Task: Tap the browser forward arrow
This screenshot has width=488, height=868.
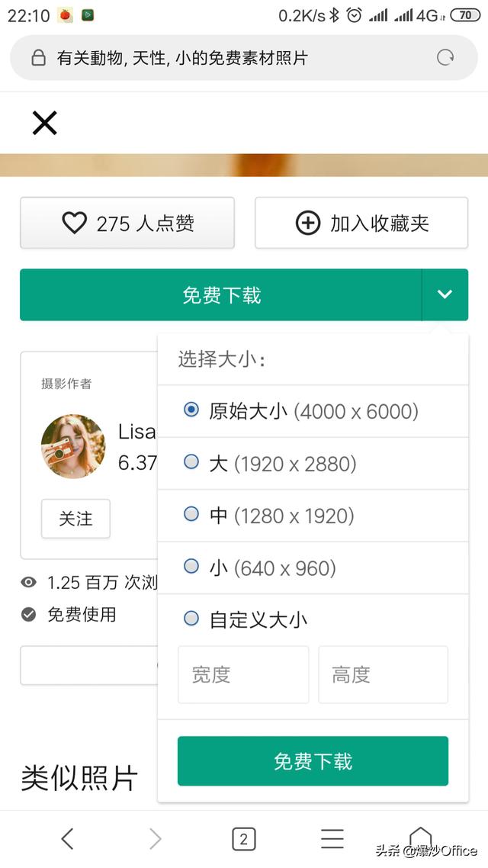Action: [x=156, y=839]
